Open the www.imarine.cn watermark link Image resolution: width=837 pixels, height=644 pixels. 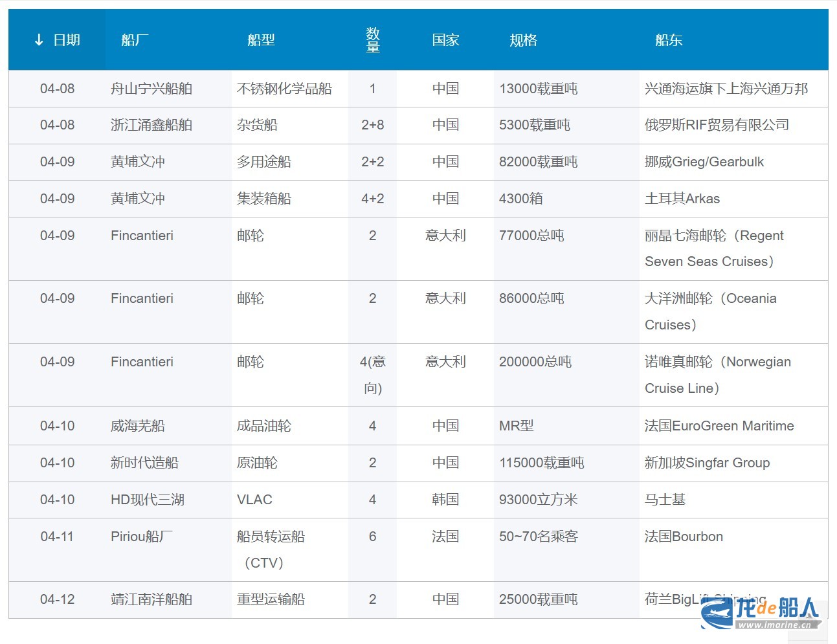coord(774,625)
